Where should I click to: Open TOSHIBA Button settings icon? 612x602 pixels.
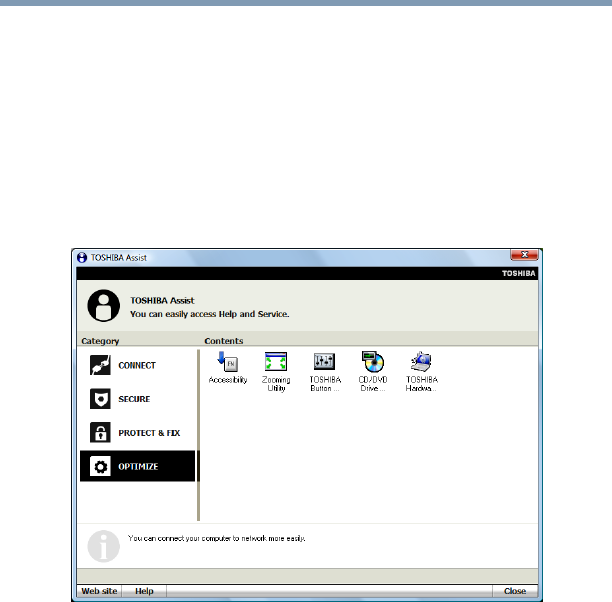(x=325, y=372)
